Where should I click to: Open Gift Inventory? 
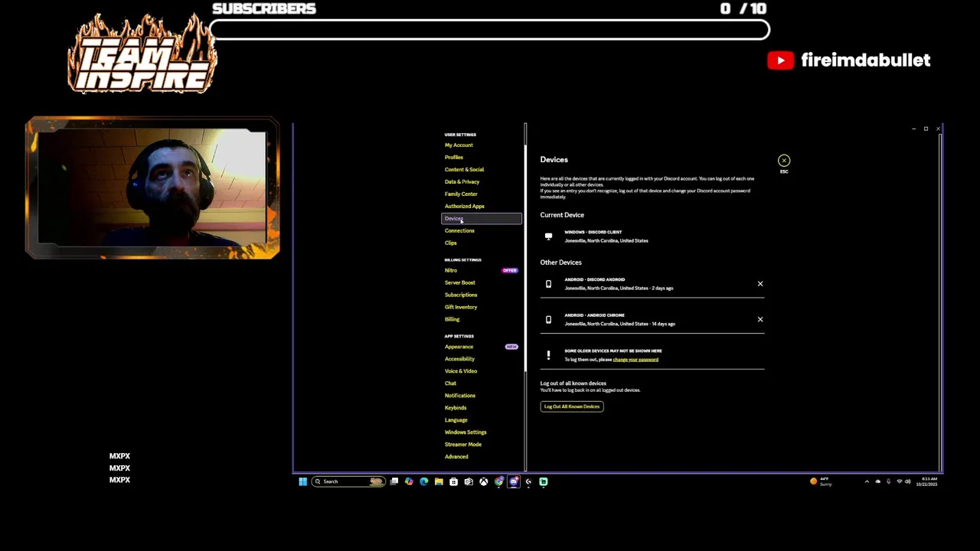(x=461, y=308)
